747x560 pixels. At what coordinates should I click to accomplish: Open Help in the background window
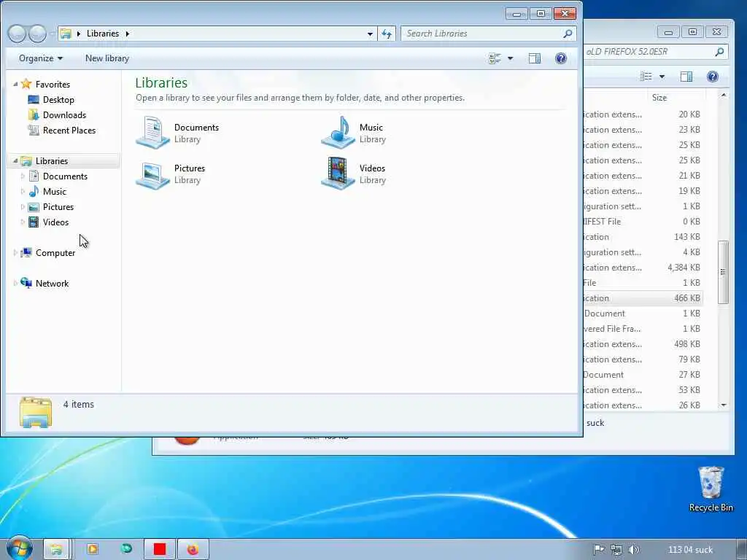point(712,76)
